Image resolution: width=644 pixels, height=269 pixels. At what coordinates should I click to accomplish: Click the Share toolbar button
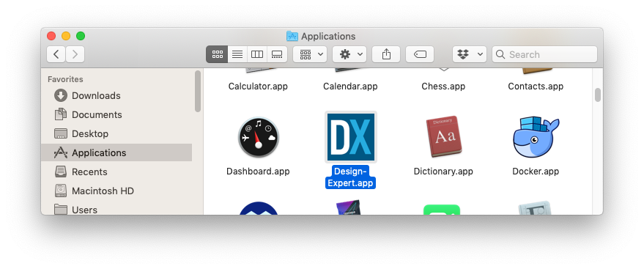pos(386,54)
